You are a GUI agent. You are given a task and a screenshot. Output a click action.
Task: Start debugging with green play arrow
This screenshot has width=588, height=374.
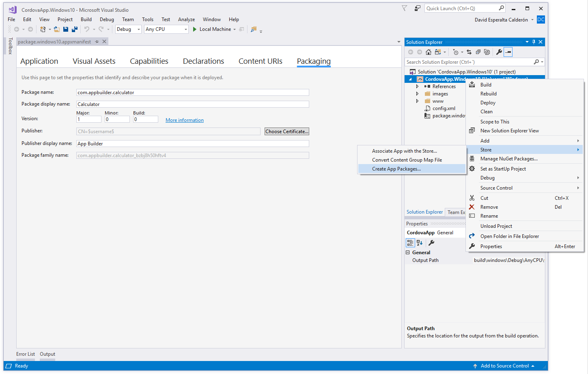195,29
